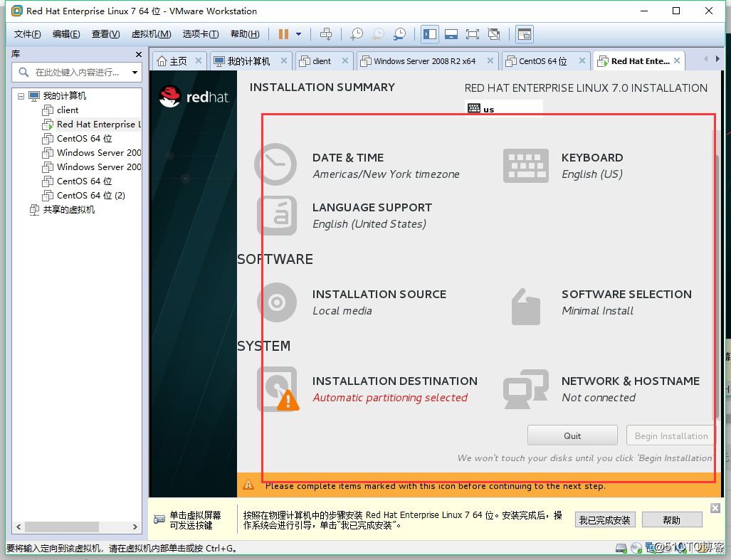Open NETWORK & HOSTNAME computers icon
The image size is (731, 560).
pos(526,389)
